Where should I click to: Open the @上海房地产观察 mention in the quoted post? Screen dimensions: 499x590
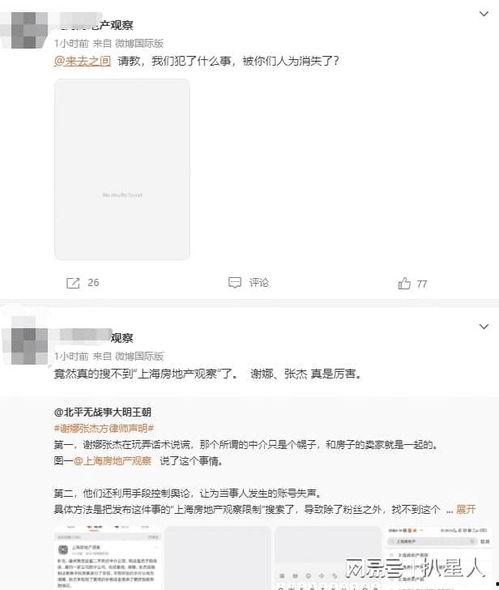click(x=113, y=461)
